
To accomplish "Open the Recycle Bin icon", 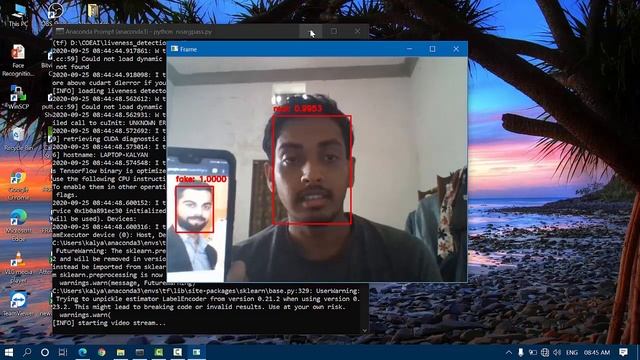I will pyautogui.click(x=18, y=139).
